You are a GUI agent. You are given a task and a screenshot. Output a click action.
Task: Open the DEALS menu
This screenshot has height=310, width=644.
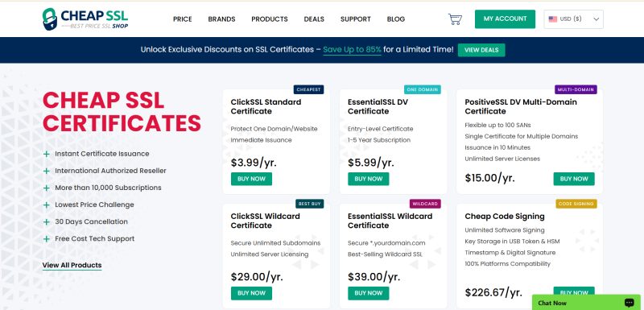click(x=314, y=19)
